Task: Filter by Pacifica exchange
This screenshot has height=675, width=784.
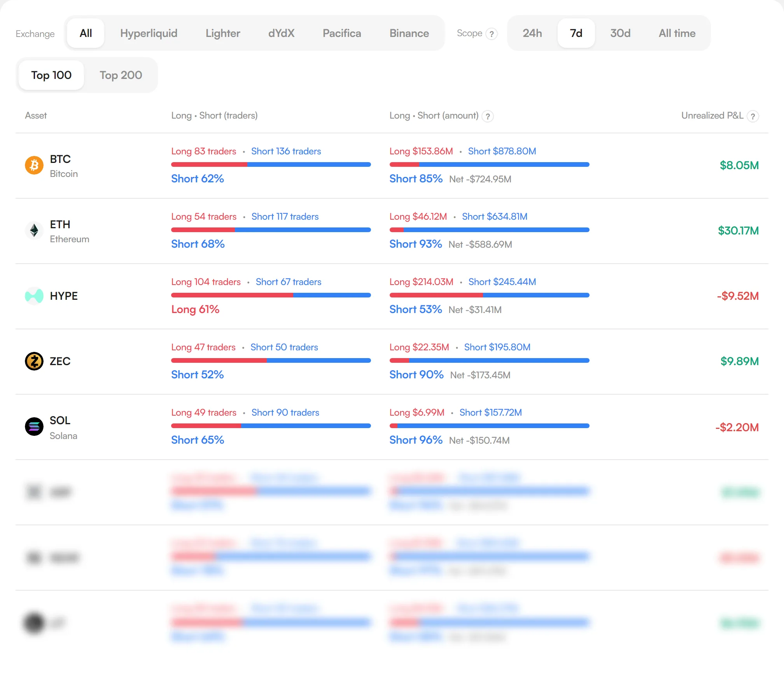Action: (x=342, y=33)
